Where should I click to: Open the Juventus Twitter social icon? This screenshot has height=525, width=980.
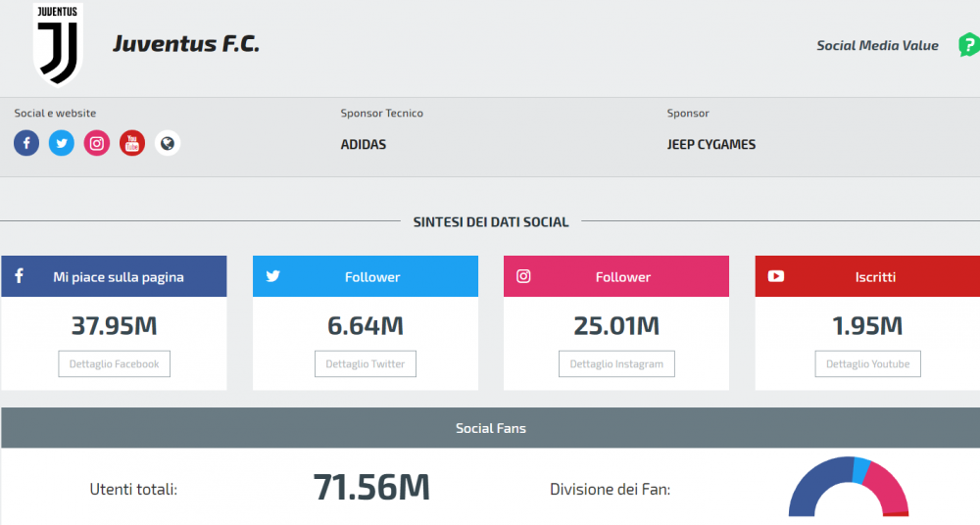tap(62, 144)
